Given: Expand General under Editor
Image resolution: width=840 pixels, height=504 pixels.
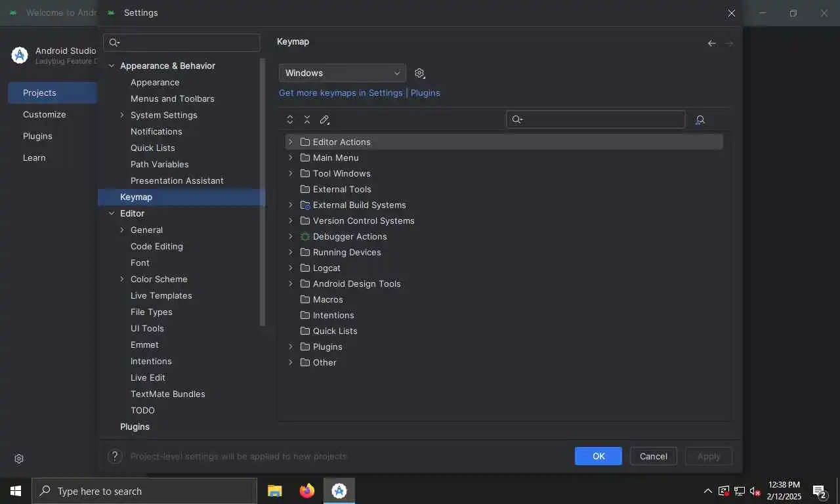Looking at the screenshot, I should [122, 230].
